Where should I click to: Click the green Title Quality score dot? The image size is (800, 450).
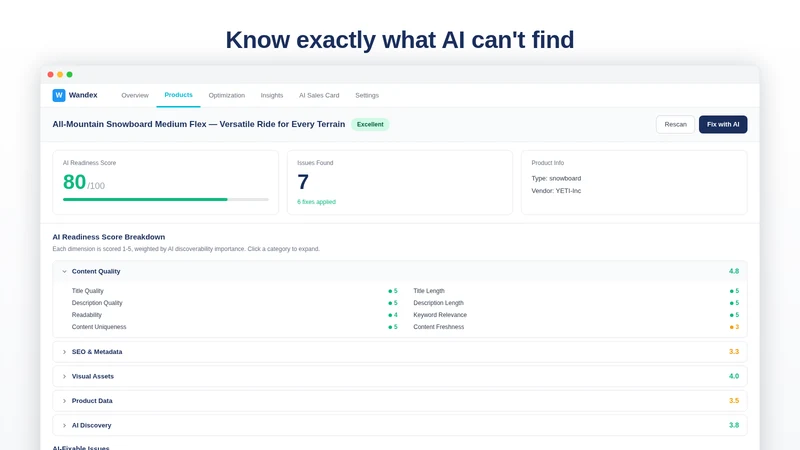click(x=390, y=291)
